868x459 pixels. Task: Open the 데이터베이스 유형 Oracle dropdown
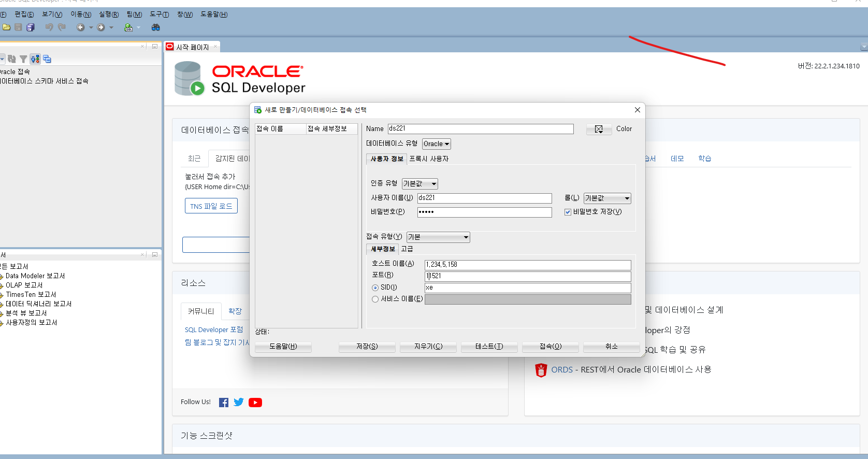click(x=437, y=144)
